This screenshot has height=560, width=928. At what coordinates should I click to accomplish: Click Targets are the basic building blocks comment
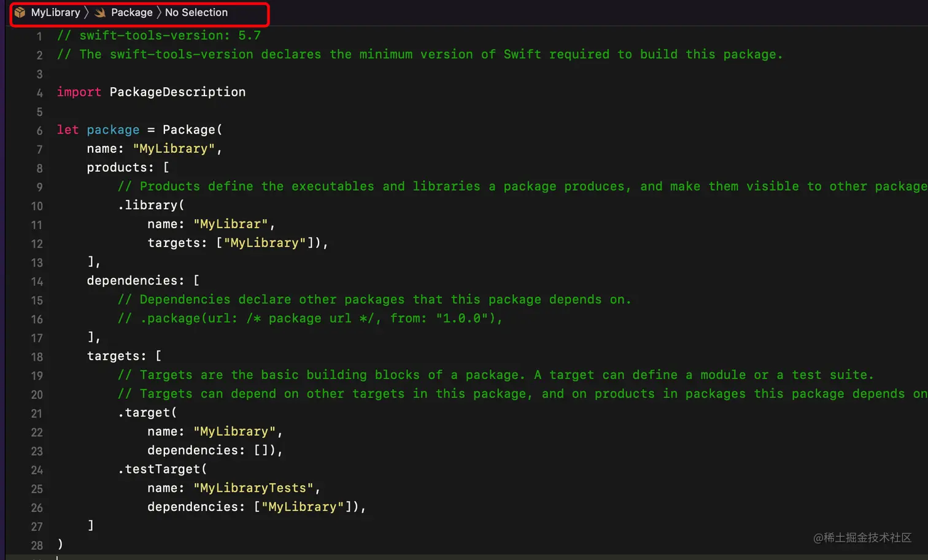click(x=495, y=375)
